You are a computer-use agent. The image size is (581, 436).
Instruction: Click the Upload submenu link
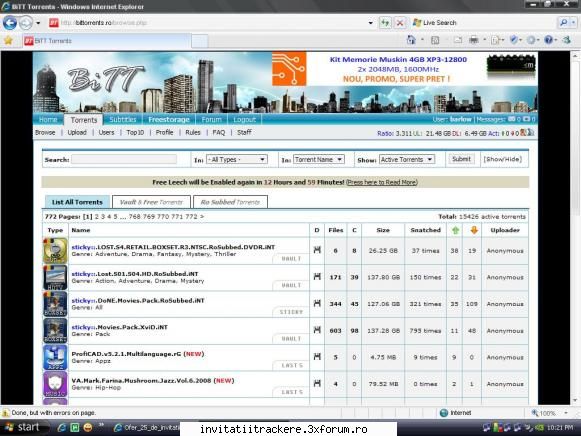tap(77, 133)
